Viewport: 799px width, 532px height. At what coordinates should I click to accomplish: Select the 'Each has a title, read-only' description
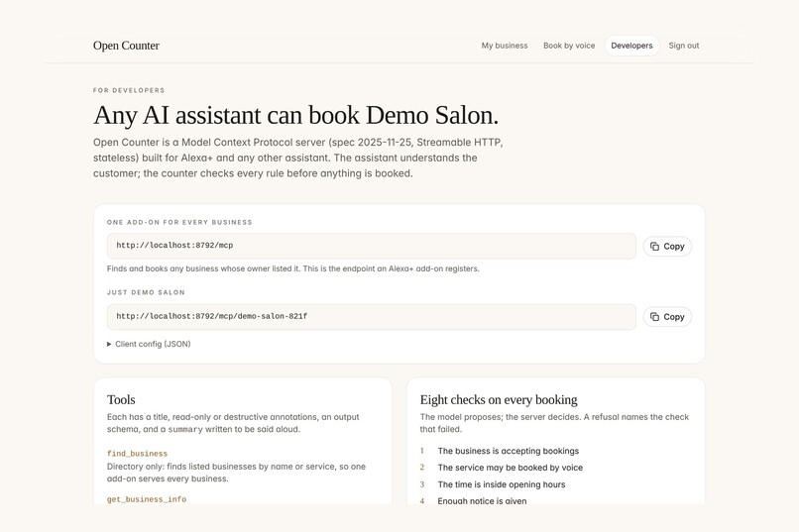(x=233, y=423)
